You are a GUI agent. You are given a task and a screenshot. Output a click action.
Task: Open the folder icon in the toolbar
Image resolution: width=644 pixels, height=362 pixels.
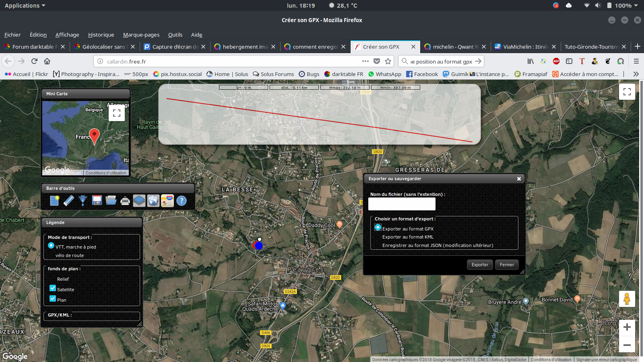point(111,200)
